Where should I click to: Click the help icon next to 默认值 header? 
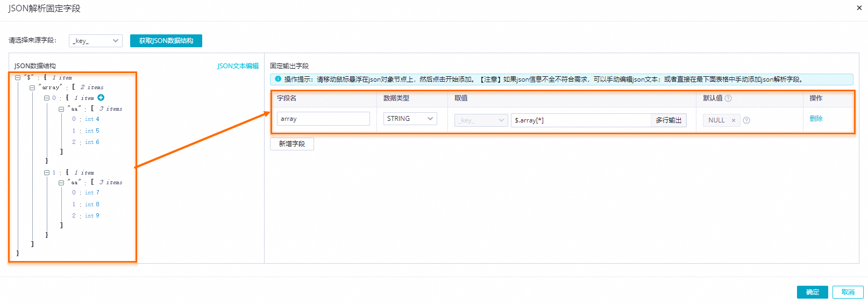(728, 98)
